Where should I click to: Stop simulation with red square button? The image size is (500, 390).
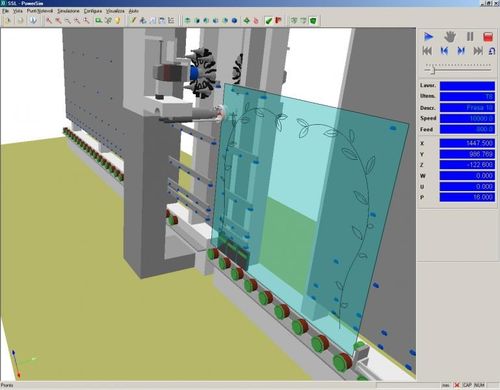click(x=488, y=37)
